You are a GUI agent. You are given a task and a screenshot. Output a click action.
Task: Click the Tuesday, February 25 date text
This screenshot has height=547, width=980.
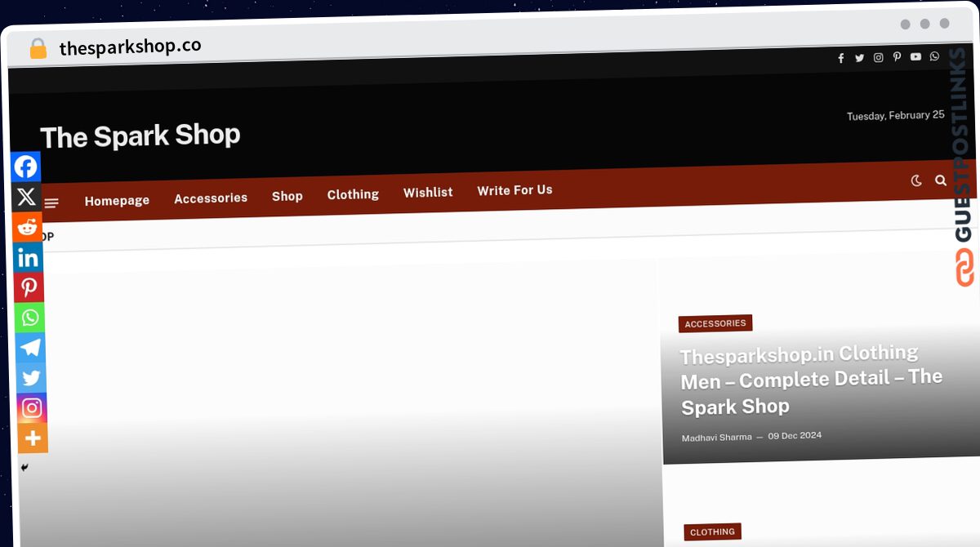click(895, 115)
